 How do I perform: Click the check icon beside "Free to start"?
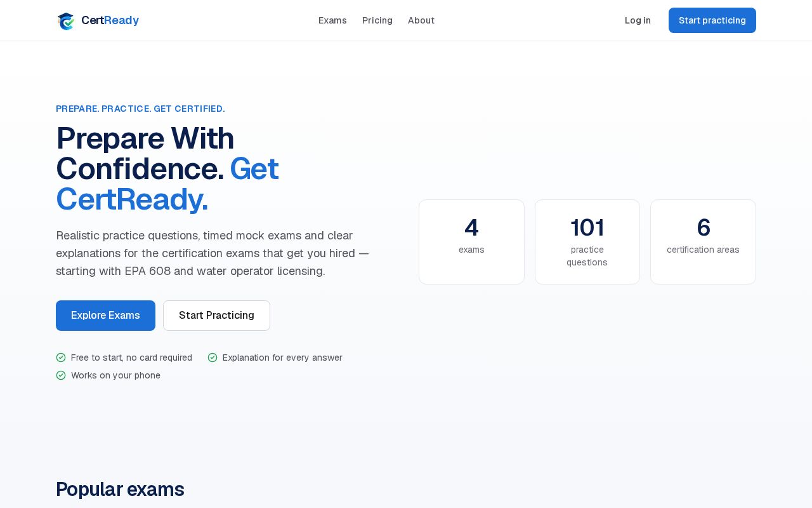[x=61, y=358]
